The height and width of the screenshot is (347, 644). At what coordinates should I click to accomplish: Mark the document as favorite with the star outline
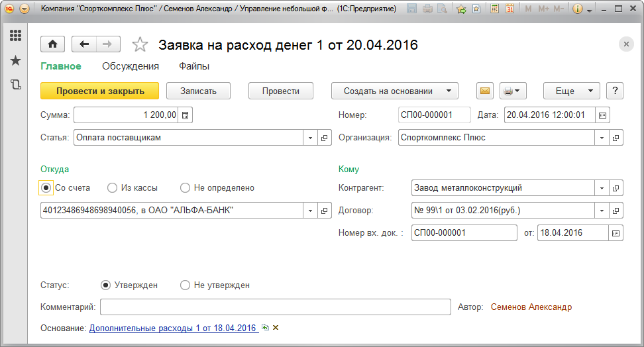click(140, 44)
